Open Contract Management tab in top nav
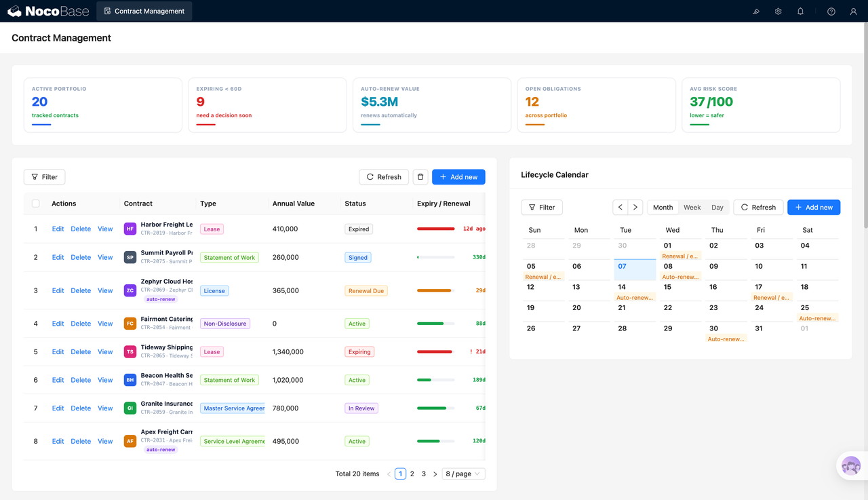 [x=144, y=11]
